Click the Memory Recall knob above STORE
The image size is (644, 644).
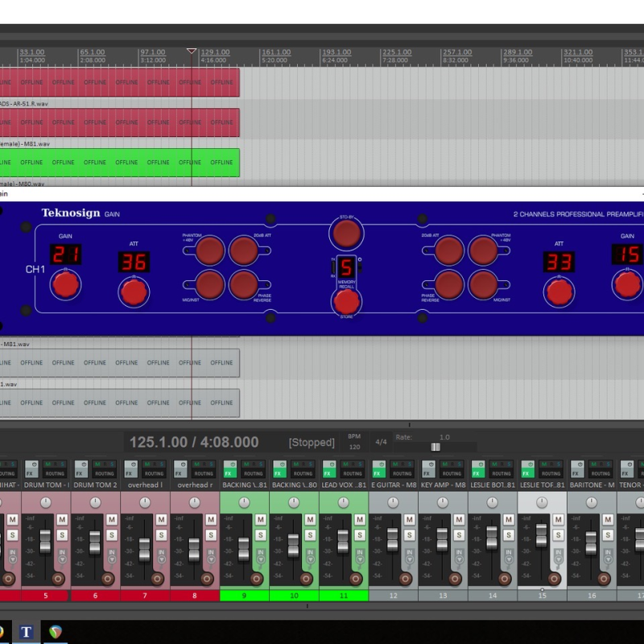click(x=346, y=301)
